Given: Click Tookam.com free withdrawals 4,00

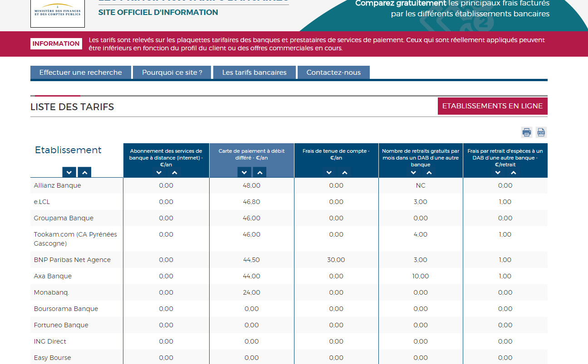Looking at the screenshot, I should coord(421,234).
